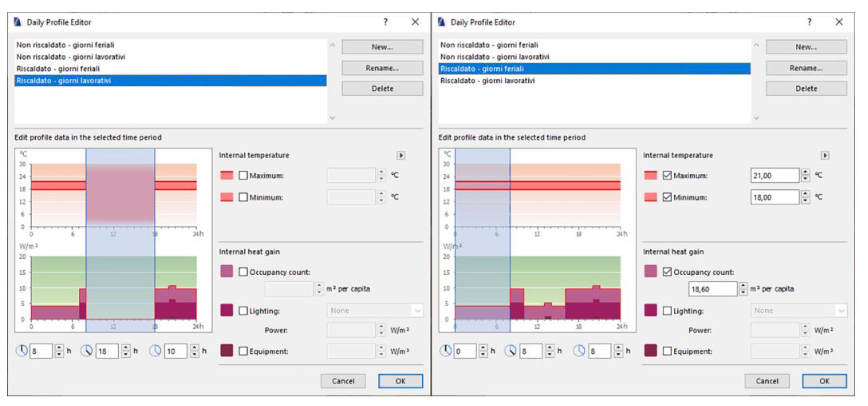The image size is (868, 406).
Task: Expand Internal temperature arrow in right dialog
Action: [824, 155]
